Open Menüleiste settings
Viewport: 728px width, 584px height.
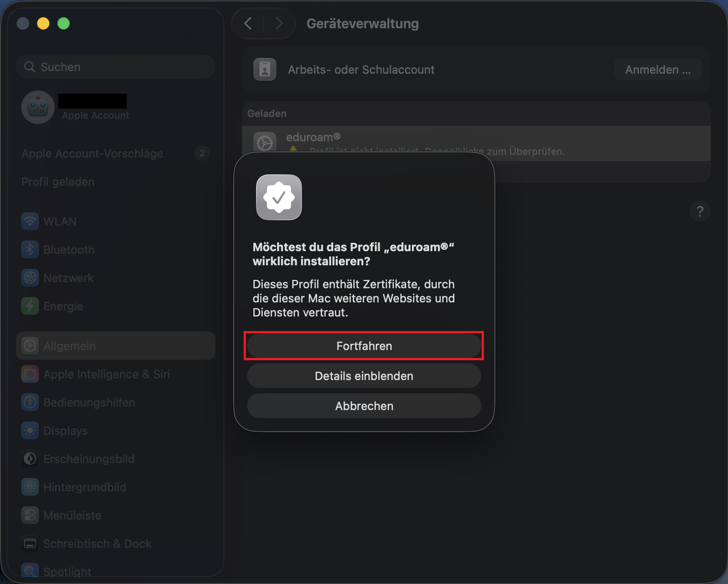click(116, 515)
